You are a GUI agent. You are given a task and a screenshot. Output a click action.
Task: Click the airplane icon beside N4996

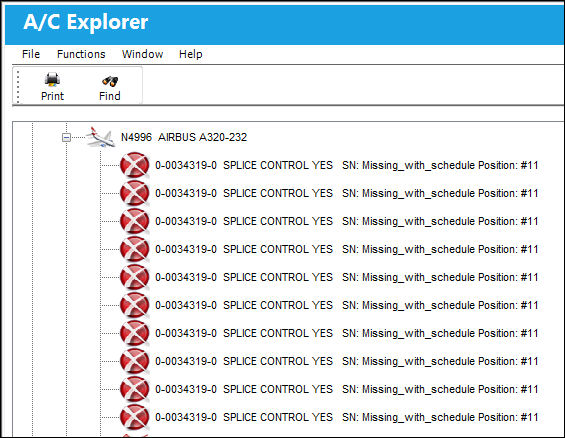[x=100, y=137]
